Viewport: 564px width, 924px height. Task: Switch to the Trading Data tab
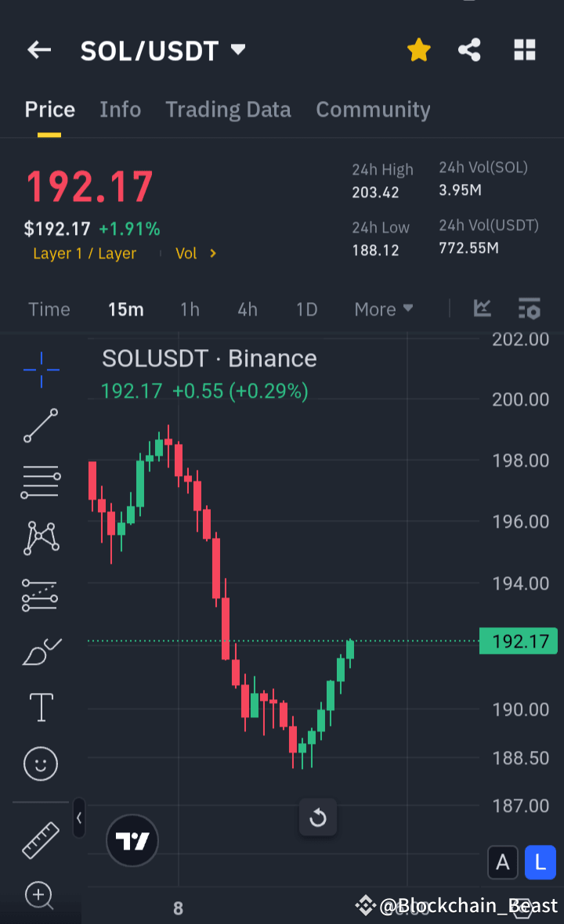click(x=228, y=110)
